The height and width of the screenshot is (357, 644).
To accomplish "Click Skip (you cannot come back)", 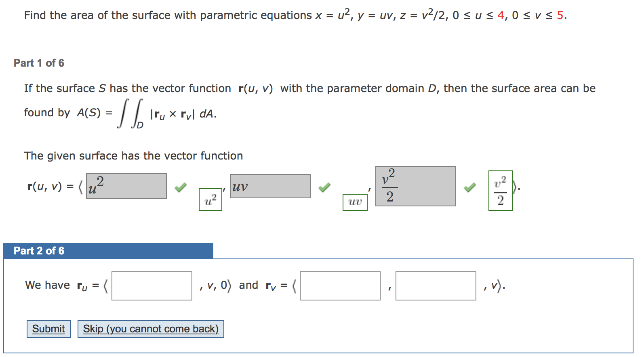I will tap(150, 329).
